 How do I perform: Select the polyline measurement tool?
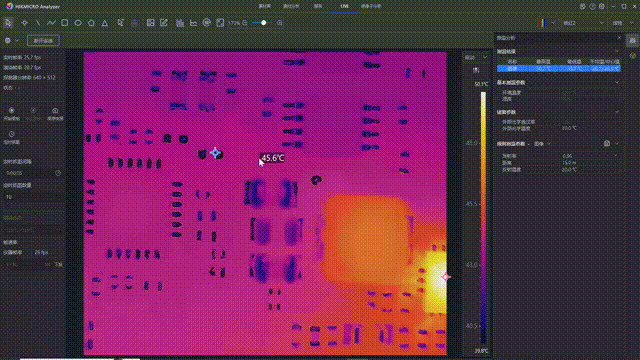(51, 23)
